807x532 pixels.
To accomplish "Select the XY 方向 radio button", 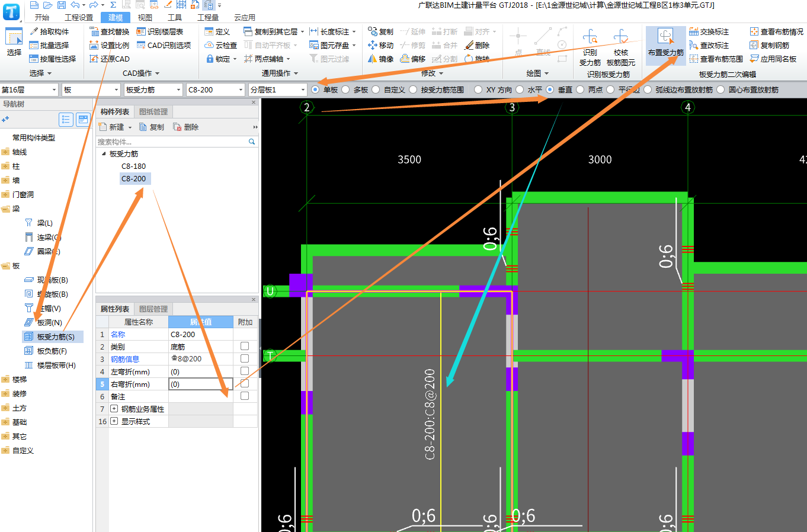I will 478,89.
